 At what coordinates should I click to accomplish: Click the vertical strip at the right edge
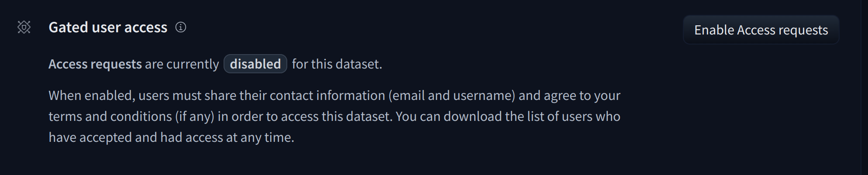pos(864,87)
